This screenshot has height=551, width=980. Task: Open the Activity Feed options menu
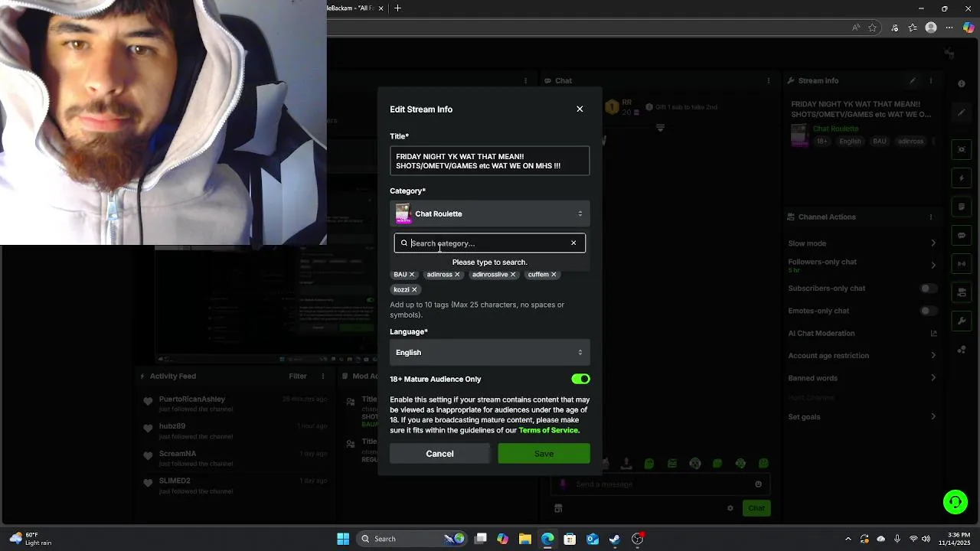point(324,376)
